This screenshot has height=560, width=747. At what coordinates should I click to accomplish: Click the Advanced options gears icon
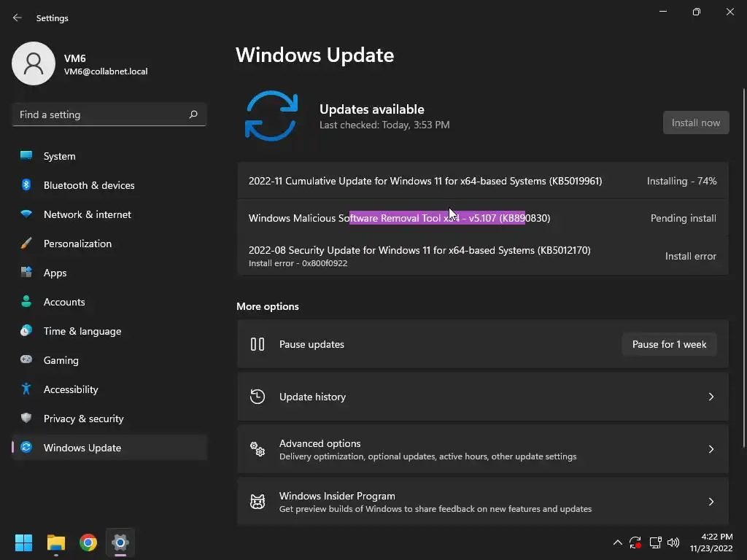tap(258, 449)
